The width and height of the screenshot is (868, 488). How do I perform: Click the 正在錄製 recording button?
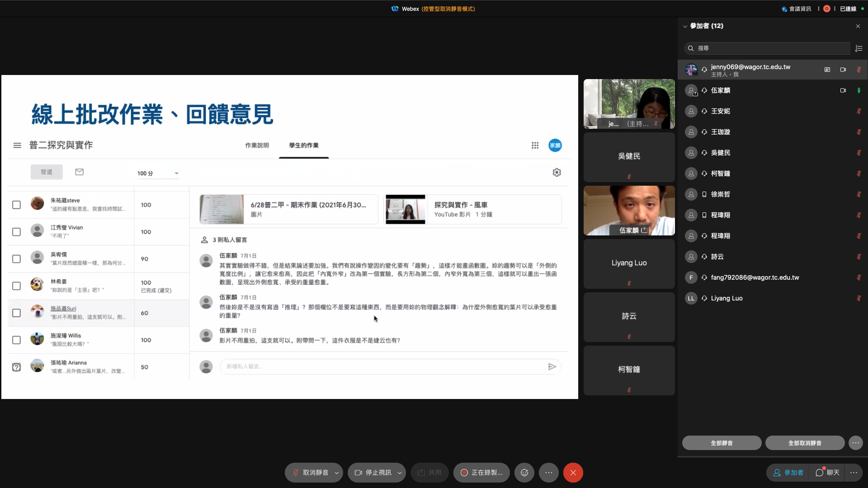[481, 473]
